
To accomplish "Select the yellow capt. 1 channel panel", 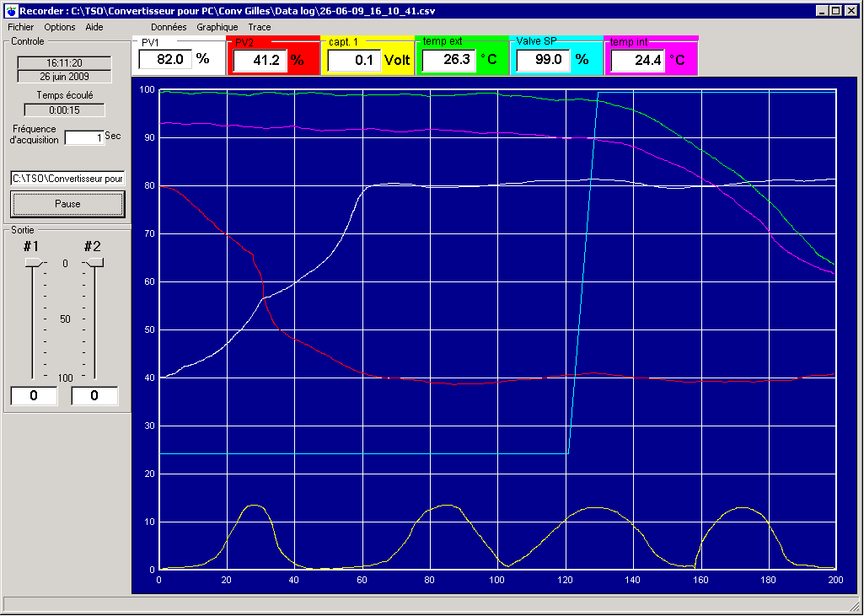I will tap(368, 56).
